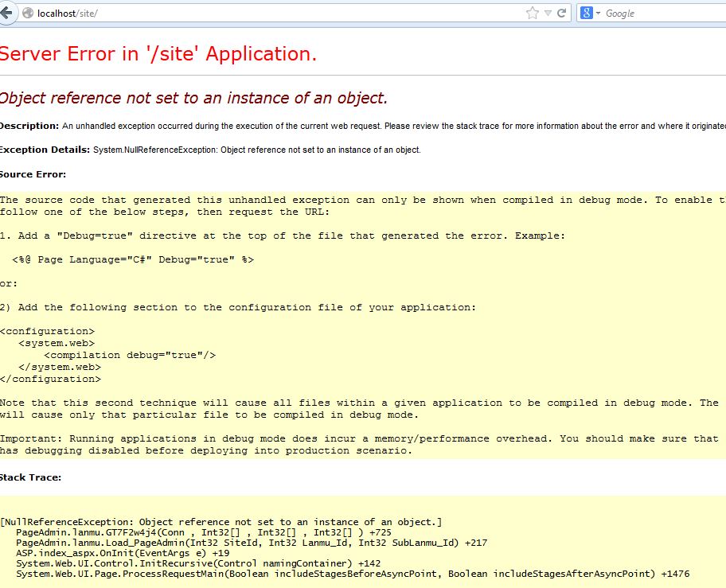726x588 pixels.
Task: Click the "Stack Trace:" label
Action: click(30, 477)
